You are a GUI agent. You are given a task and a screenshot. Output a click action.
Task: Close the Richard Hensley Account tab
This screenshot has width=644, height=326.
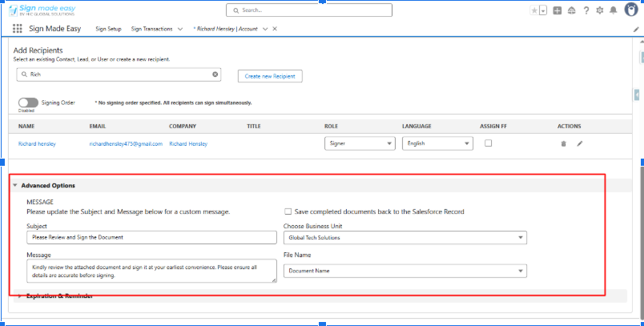coord(275,29)
